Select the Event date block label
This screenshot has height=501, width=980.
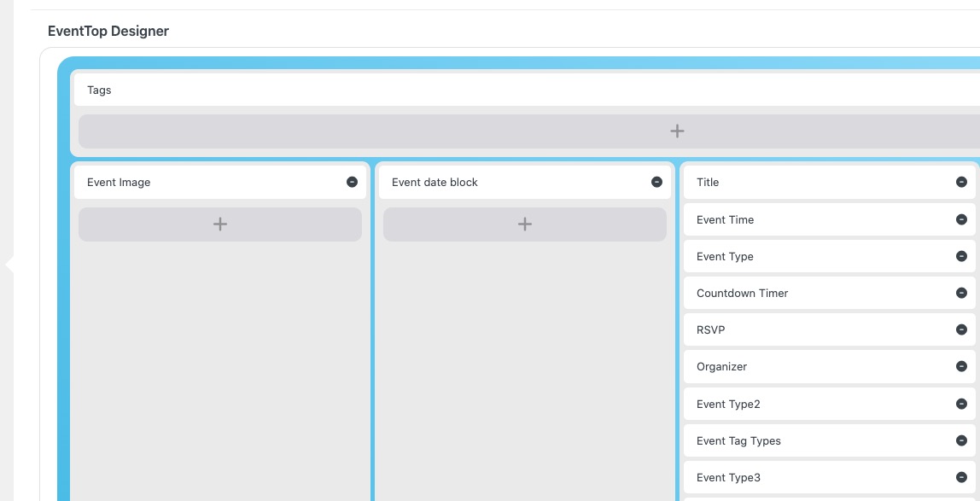pos(435,183)
